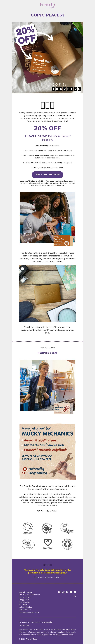
Task: Click the Friendly Soap logo at the top
Action: point(47,5)
